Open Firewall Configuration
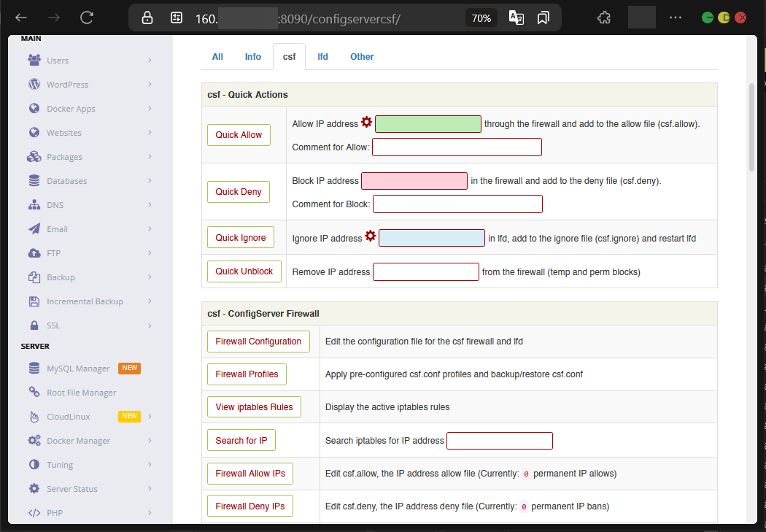The width and height of the screenshot is (766, 532). pos(258,342)
